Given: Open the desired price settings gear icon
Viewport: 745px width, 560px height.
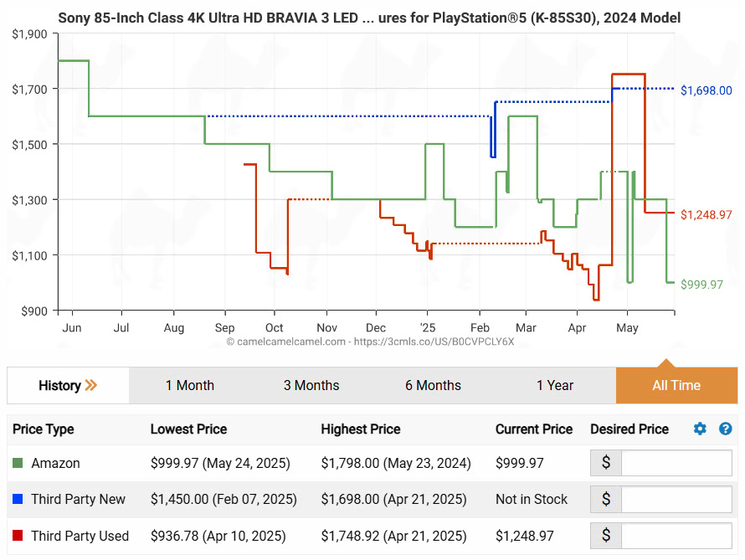Looking at the screenshot, I should click(x=700, y=429).
